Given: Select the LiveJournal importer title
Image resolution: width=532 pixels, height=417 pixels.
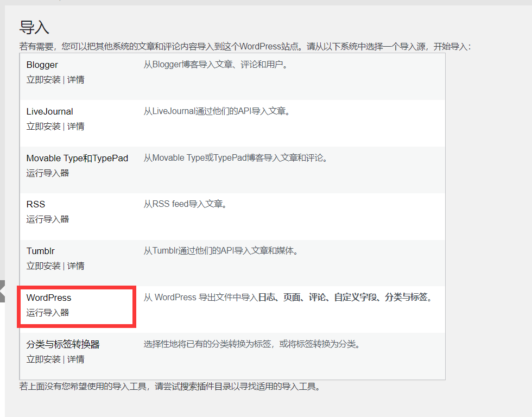Looking at the screenshot, I should [49, 111].
